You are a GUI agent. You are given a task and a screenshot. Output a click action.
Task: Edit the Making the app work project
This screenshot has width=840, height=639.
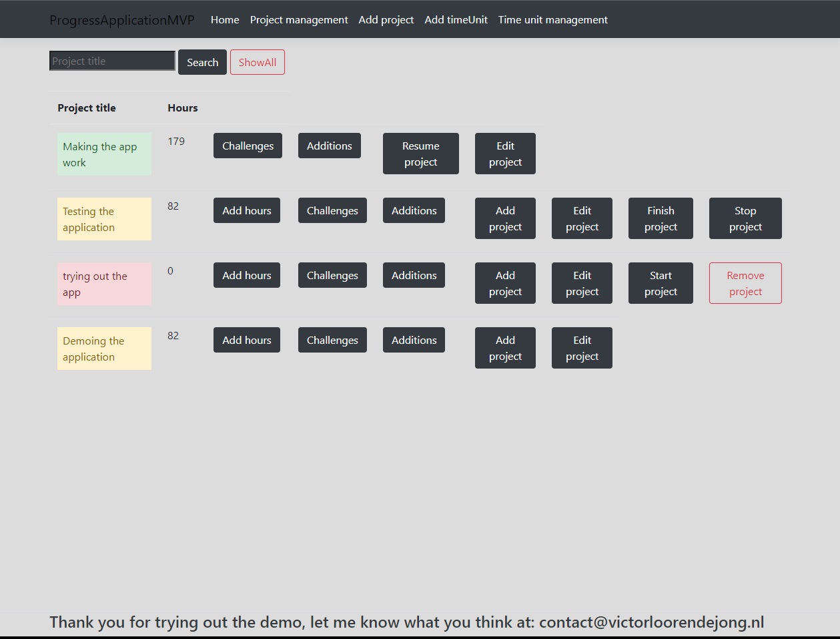505,154
